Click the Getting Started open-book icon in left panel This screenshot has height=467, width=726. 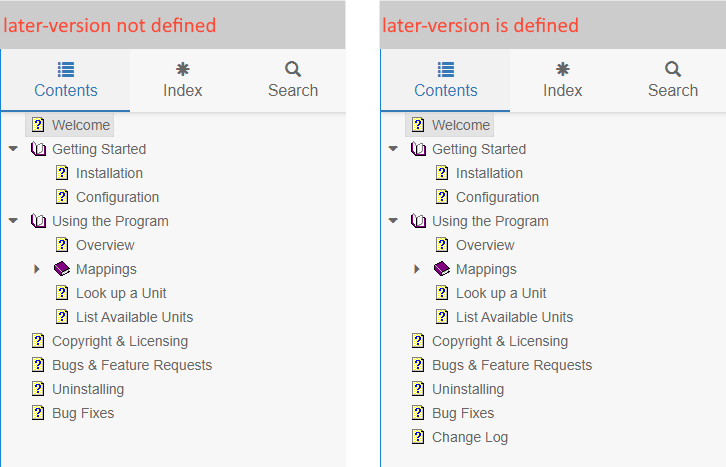(x=38, y=149)
